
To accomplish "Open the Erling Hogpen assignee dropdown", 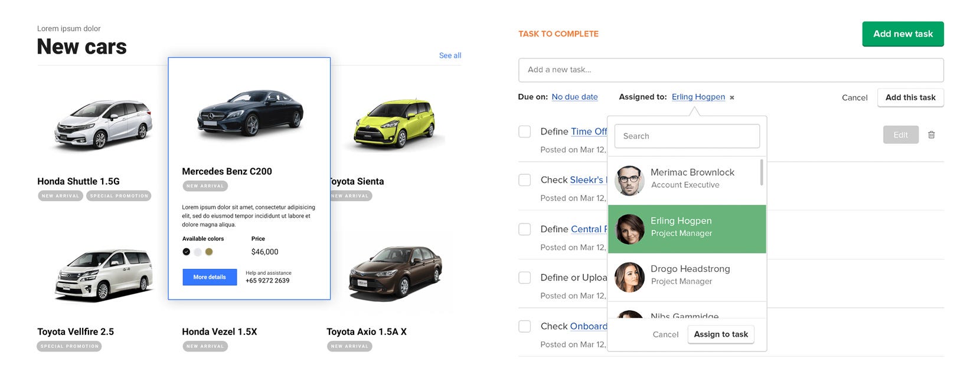I will coord(698,97).
